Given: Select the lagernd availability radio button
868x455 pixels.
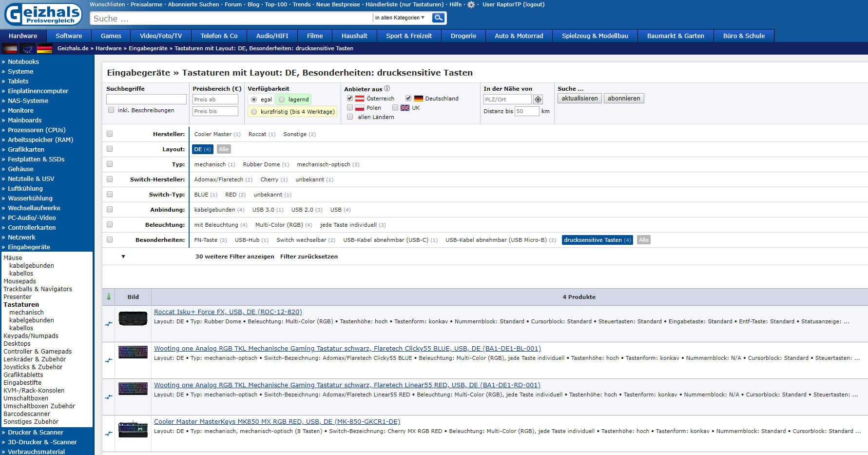Looking at the screenshot, I should click(282, 99).
